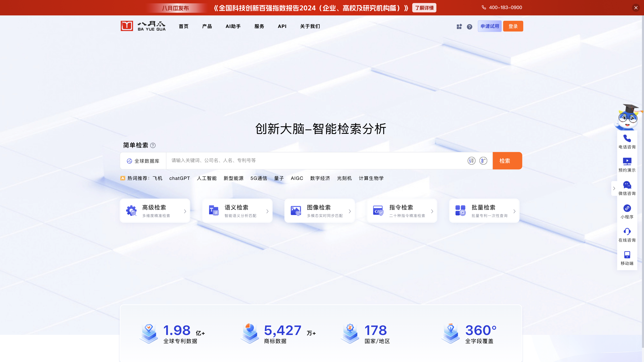
Task: Click the translate (译) icon in search box
Action: point(471,161)
